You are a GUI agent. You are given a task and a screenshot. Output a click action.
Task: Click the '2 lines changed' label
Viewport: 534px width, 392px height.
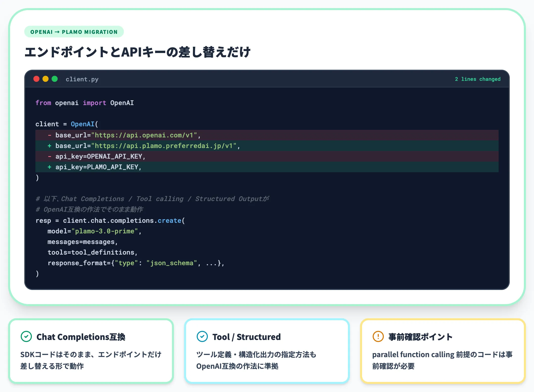pyautogui.click(x=478, y=79)
